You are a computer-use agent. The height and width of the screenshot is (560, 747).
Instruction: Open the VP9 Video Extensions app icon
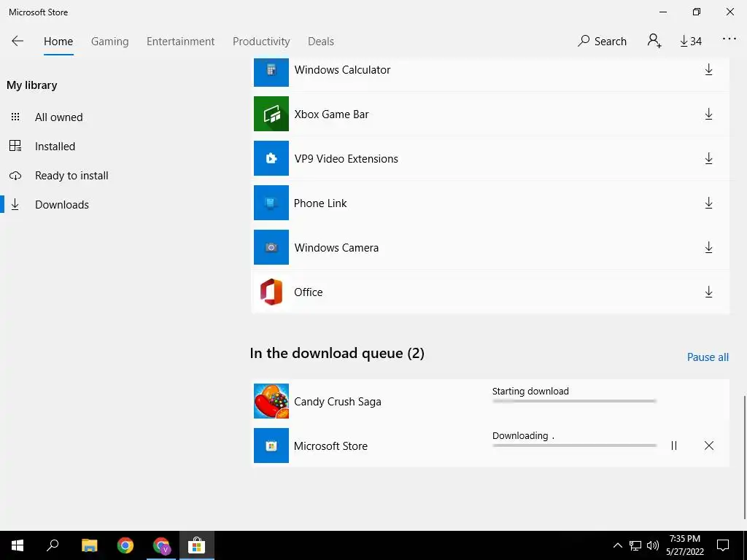tap(271, 158)
